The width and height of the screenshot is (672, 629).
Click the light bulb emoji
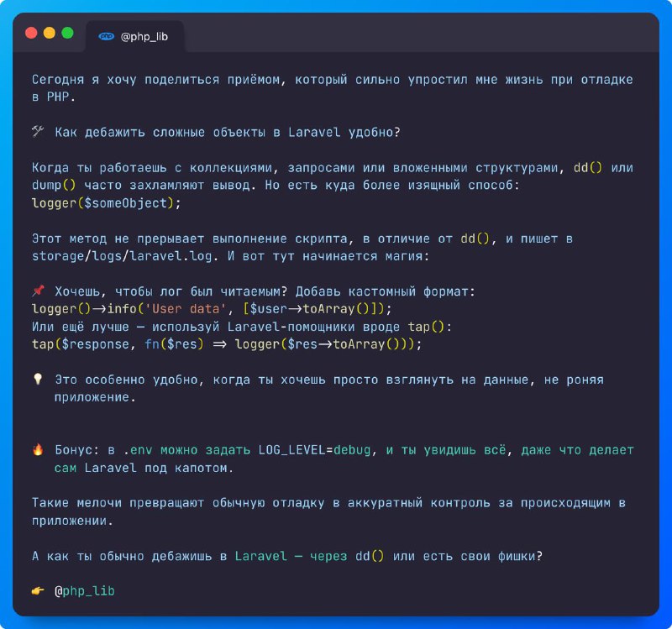pyautogui.click(x=38, y=380)
